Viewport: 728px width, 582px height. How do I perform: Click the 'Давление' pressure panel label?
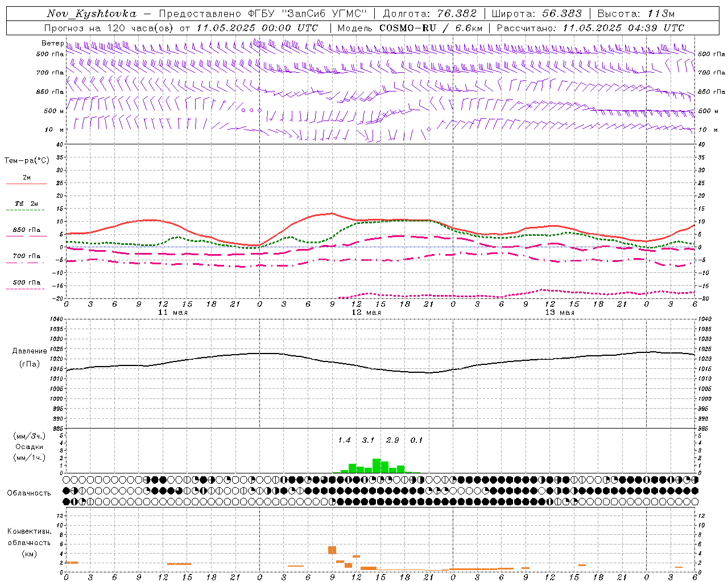click(29, 351)
